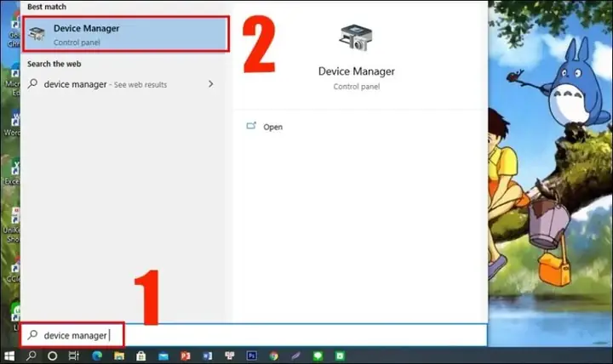
Task: Open the Windows Start menu
Action: (9, 355)
